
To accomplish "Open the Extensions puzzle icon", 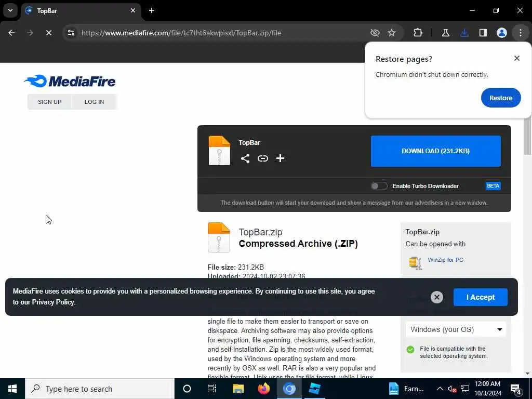I will 418,33.
